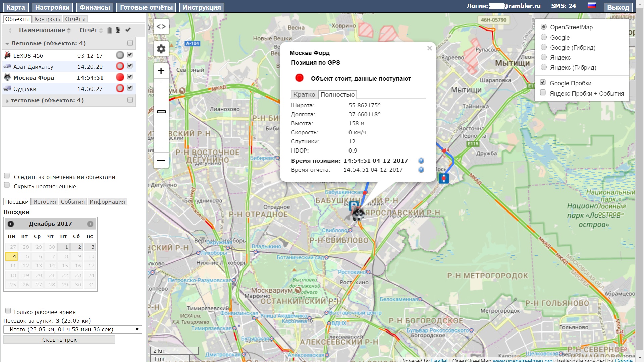Click the husky icon of Москва Форд
644x362 pixels.
(x=7, y=77)
